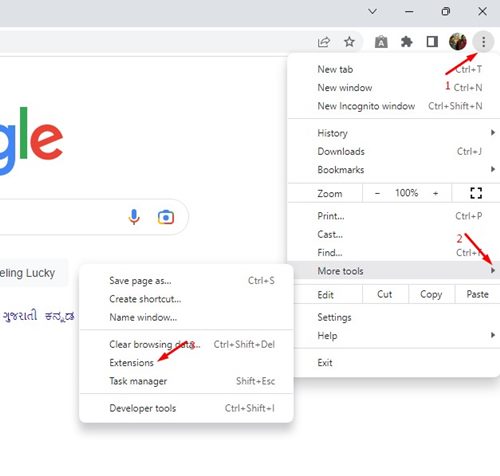Search by image camera icon

[166, 217]
